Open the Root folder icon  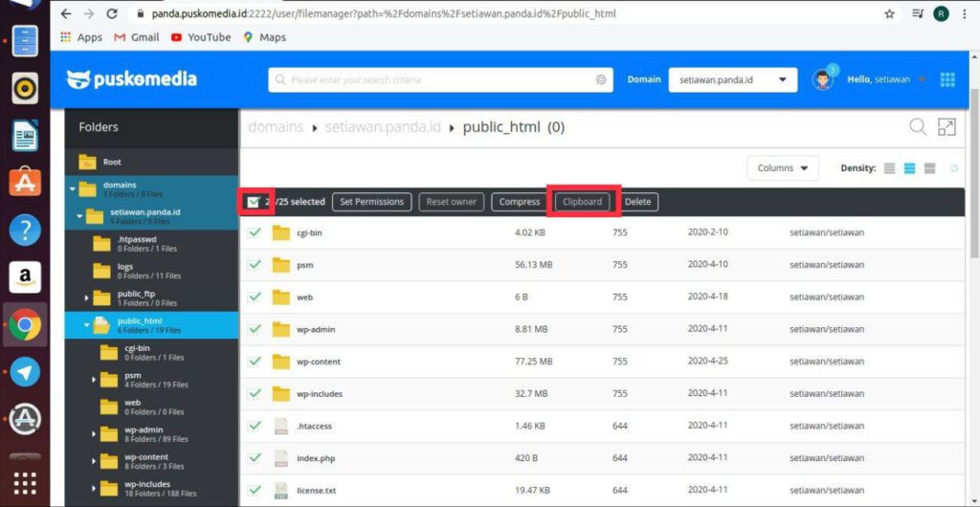87,162
